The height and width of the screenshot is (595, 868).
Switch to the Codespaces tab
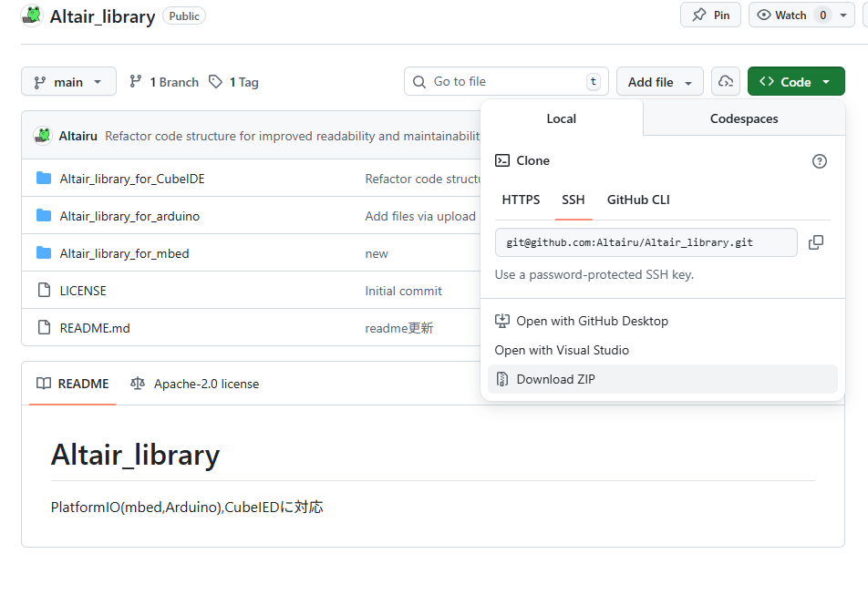[x=743, y=118]
